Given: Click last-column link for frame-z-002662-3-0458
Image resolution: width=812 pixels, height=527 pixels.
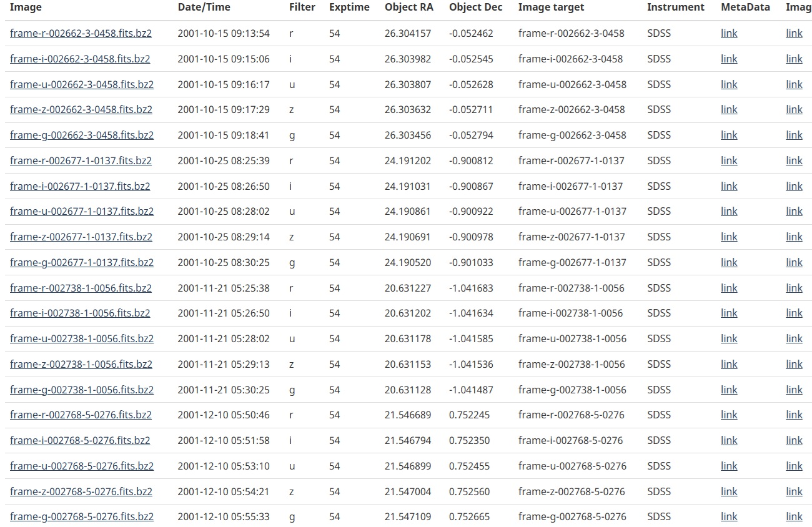Looking at the screenshot, I should point(794,109).
